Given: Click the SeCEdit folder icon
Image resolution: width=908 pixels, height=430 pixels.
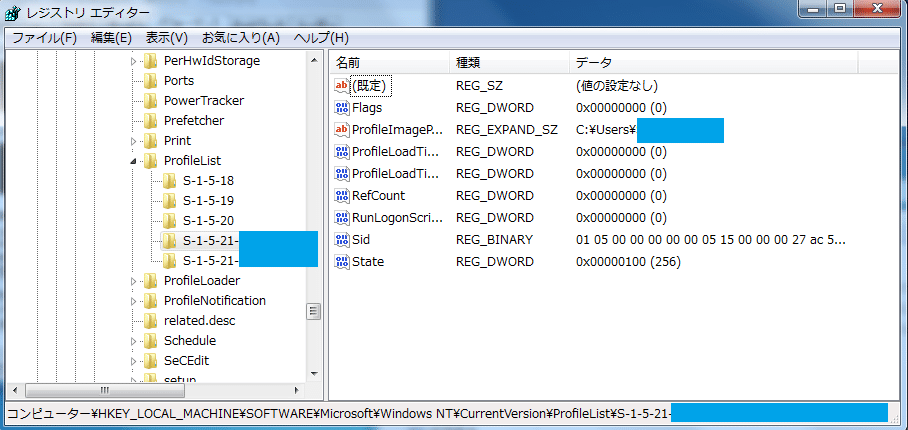Looking at the screenshot, I should (x=151, y=361).
